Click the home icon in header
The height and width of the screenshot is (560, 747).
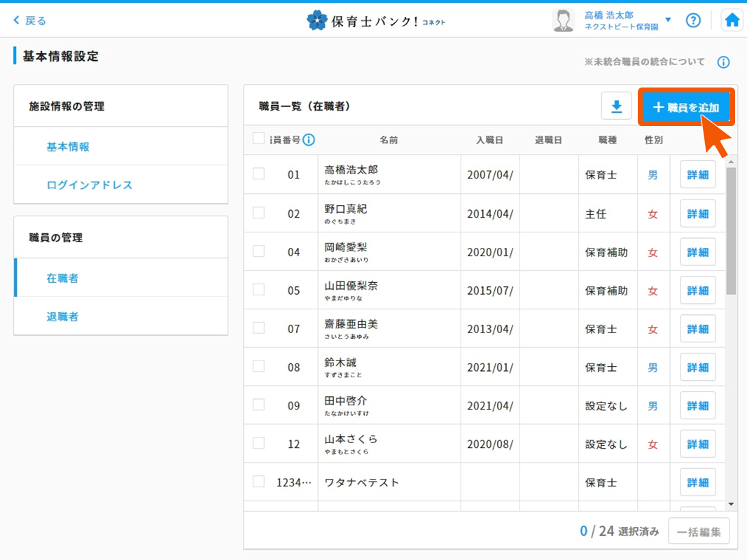coord(732,20)
